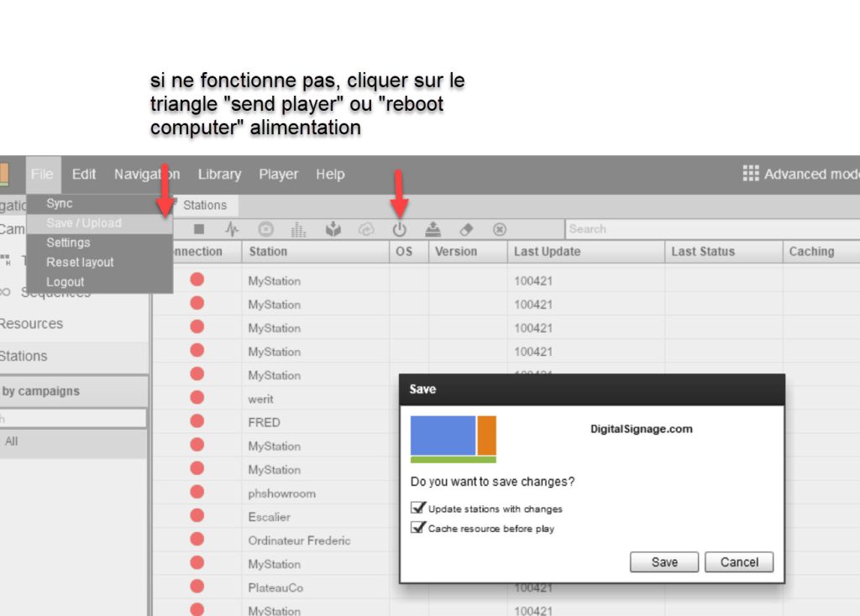Viewport: 860px width, 616px height.
Task: Click the Advanced mode grid icon
Action: [751, 174]
